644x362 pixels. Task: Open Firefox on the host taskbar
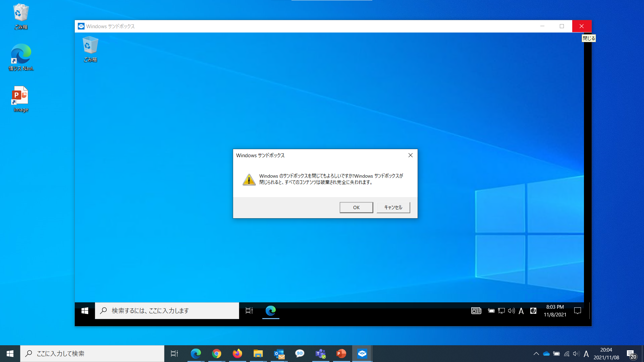237,354
